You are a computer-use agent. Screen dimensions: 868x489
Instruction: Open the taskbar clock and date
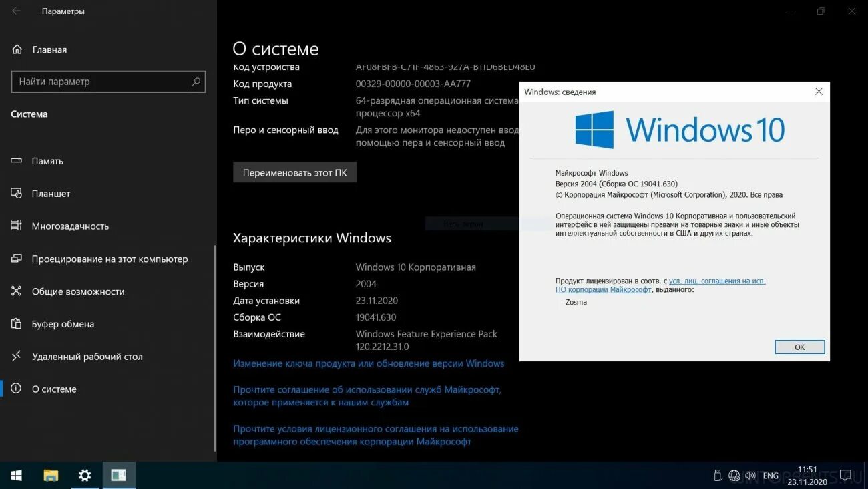point(807,476)
